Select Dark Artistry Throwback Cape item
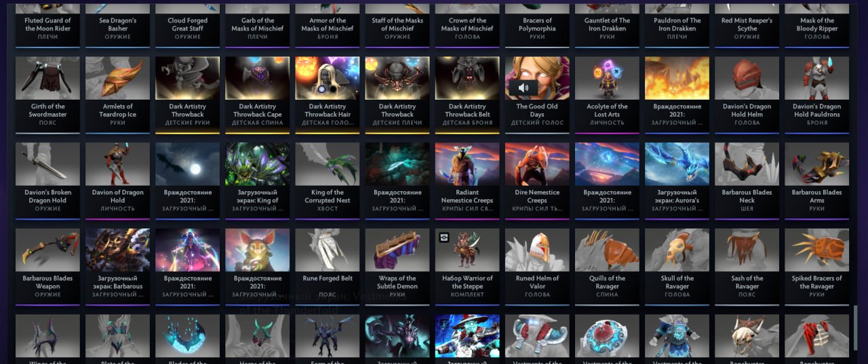This screenshot has height=364, width=868. (x=258, y=94)
